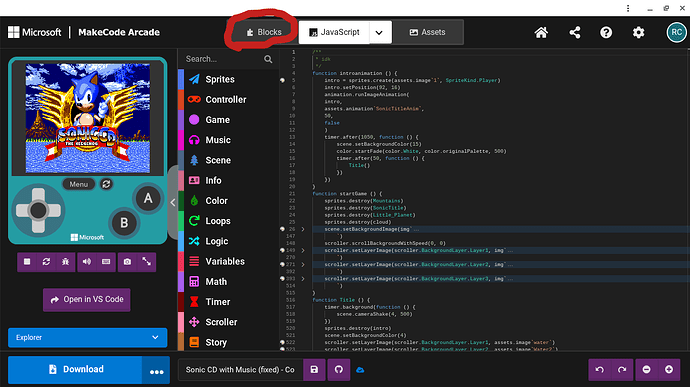
Task: Open the Math category
Action: [228, 282]
